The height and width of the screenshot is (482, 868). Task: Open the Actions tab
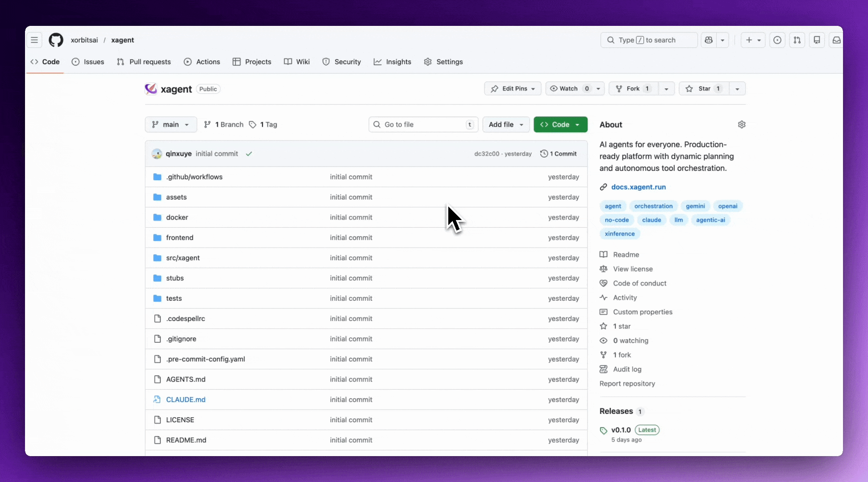202,62
